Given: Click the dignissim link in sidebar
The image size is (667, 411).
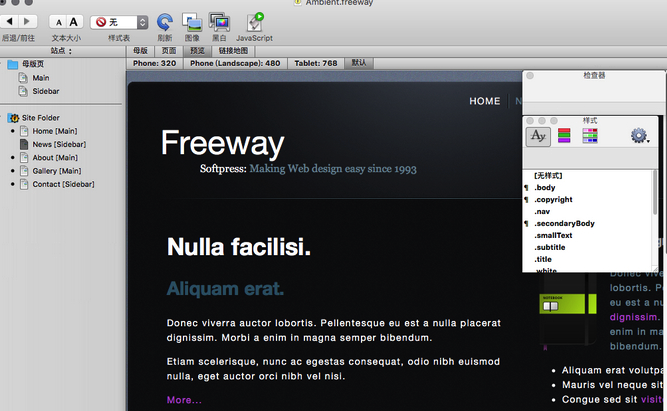Looking at the screenshot, I should [633, 317].
